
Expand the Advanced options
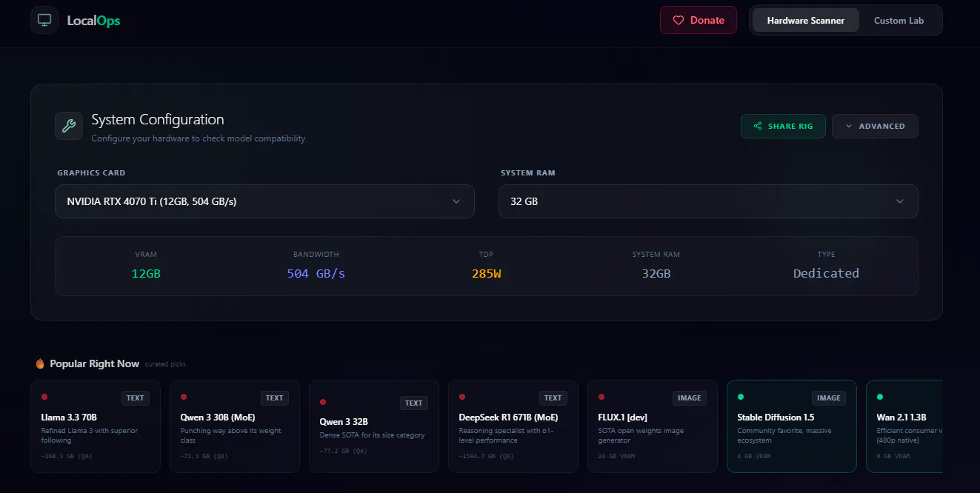pyautogui.click(x=875, y=126)
